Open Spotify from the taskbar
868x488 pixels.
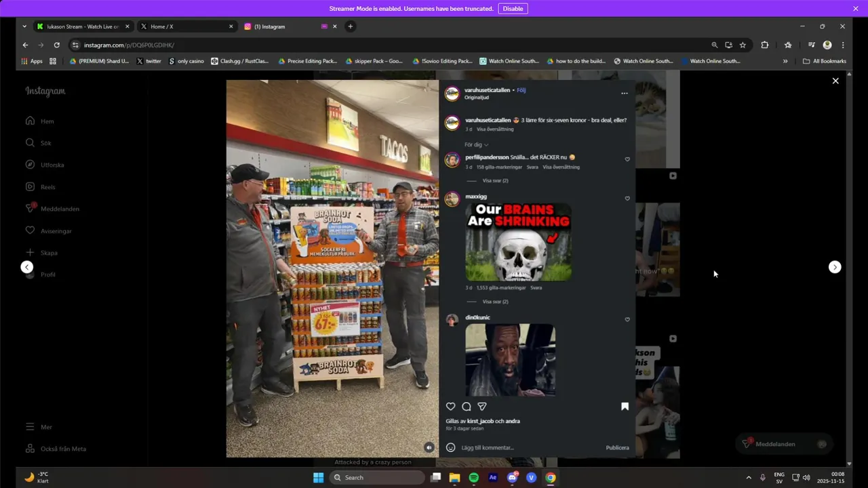point(473,478)
